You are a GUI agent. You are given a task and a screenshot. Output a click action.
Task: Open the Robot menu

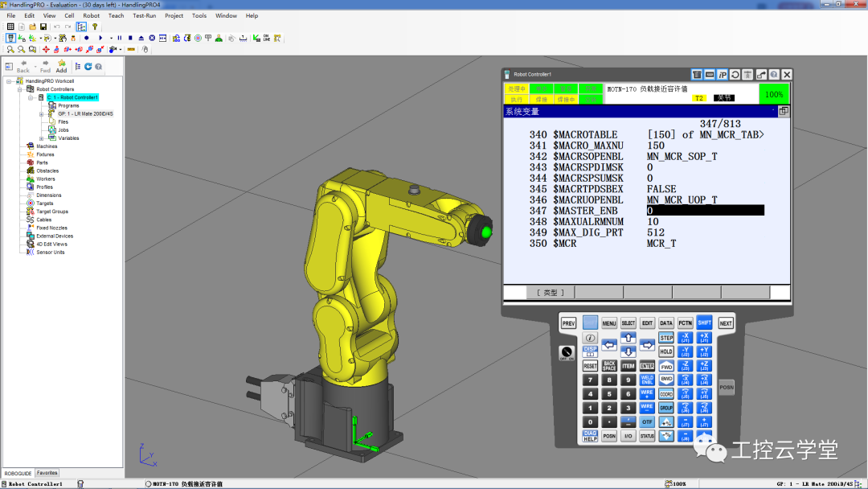(92, 15)
